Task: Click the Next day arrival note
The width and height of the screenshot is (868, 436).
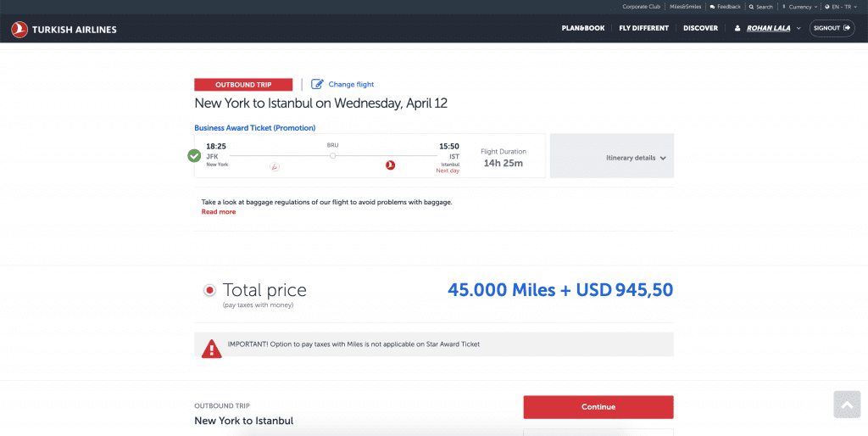Action: pyautogui.click(x=448, y=170)
